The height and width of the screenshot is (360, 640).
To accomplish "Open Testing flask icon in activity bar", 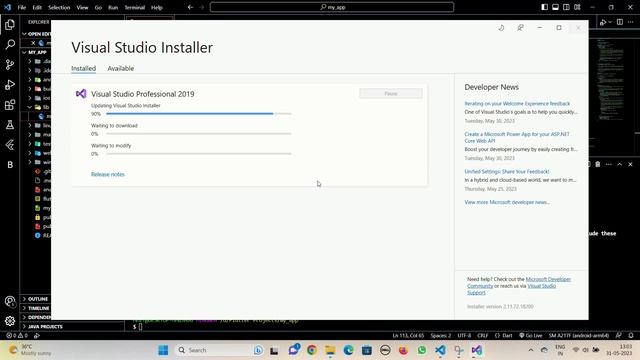I will [x=10, y=125].
